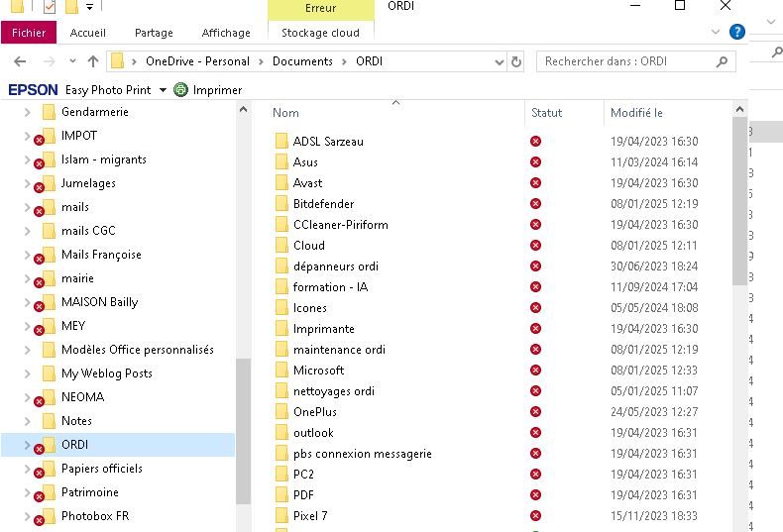This screenshot has height=532, width=783.
Task: Click folder icon of PDF
Action: (x=281, y=495)
